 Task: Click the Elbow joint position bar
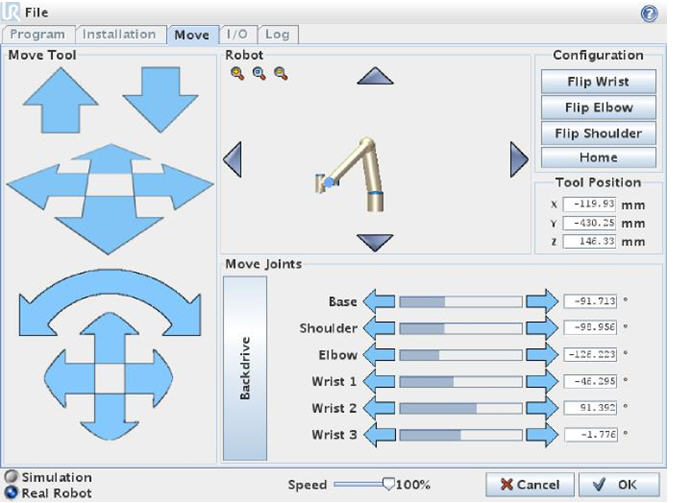tap(461, 355)
